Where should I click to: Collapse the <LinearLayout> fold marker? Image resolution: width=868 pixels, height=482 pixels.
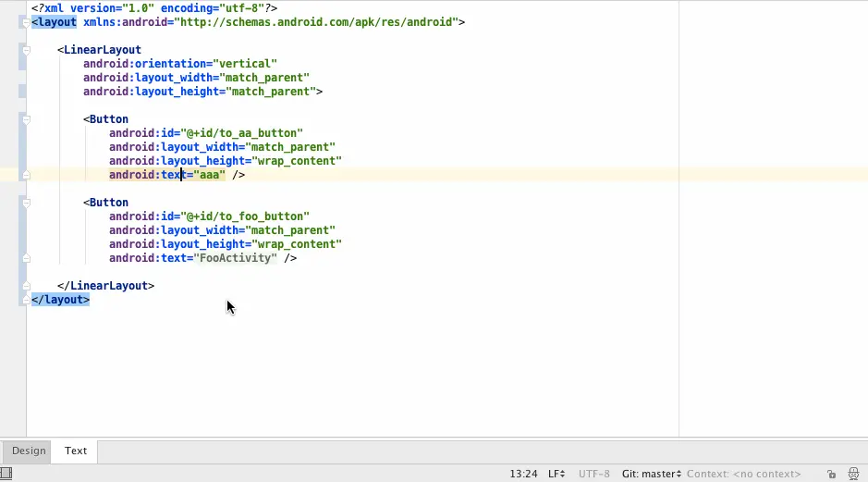pyautogui.click(x=26, y=50)
